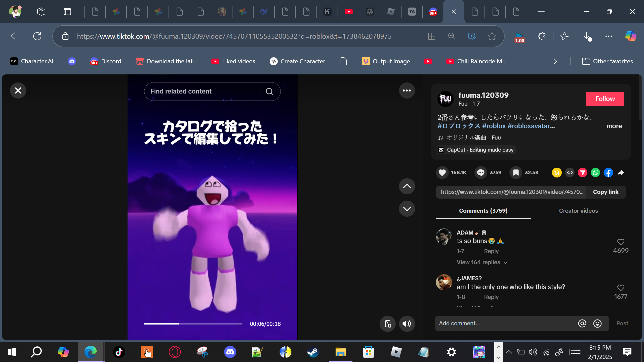644x362 pixels.
Task: Open emoji picker in comment box
Action: [x=597, y=323]
